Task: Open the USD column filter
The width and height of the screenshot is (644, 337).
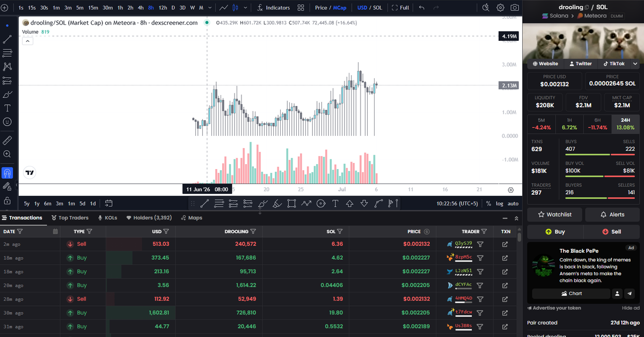Action: (166, 232)
